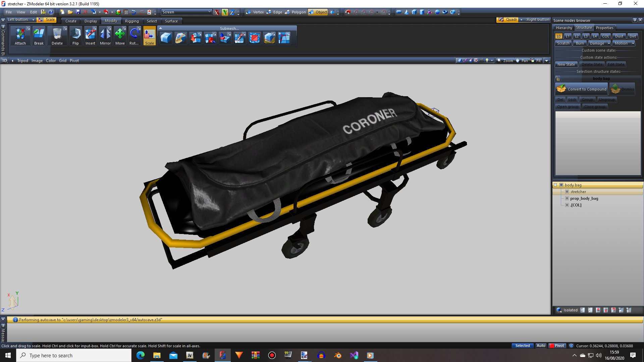Toggle the prop_body_bag node checkbox
644x362 pixels.
[567, 198]
